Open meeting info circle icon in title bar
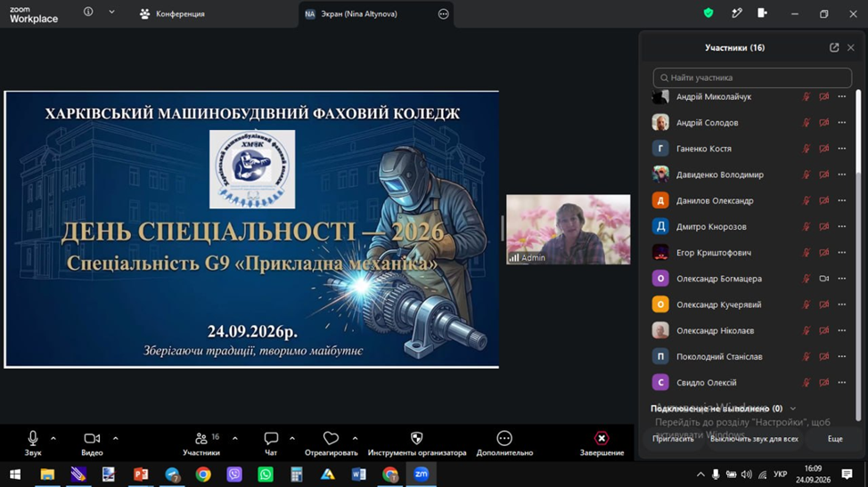The height and width of the screenshot is (487, 868). coord(88,12)
